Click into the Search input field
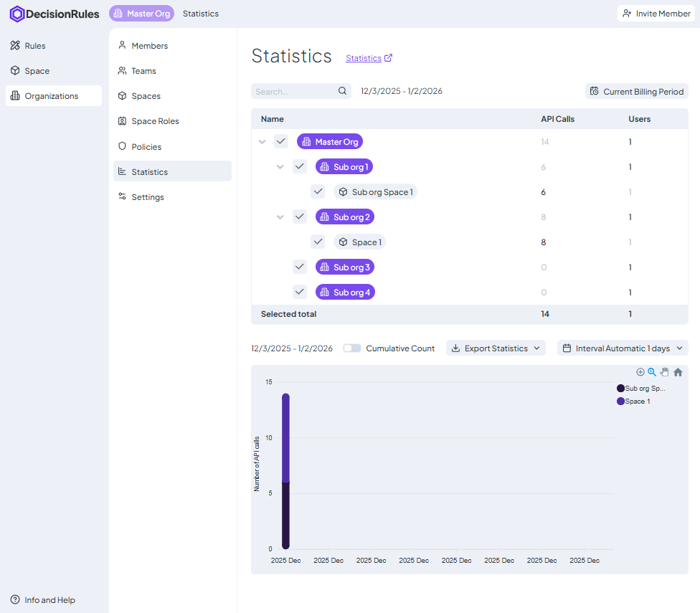This screenshot has height=613, width=700. pyautogui.click(x=294, y=91)
